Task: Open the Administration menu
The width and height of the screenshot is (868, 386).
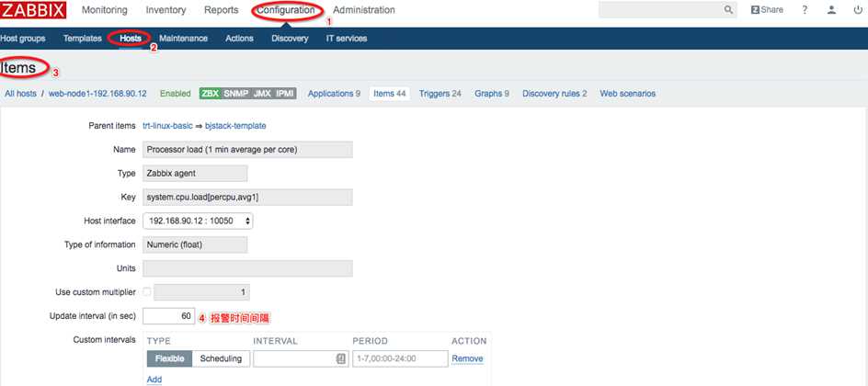Action: [x=364, y=10]
